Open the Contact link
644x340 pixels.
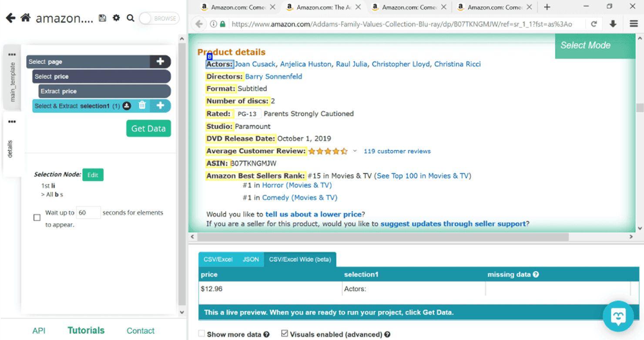coord(141,331)
